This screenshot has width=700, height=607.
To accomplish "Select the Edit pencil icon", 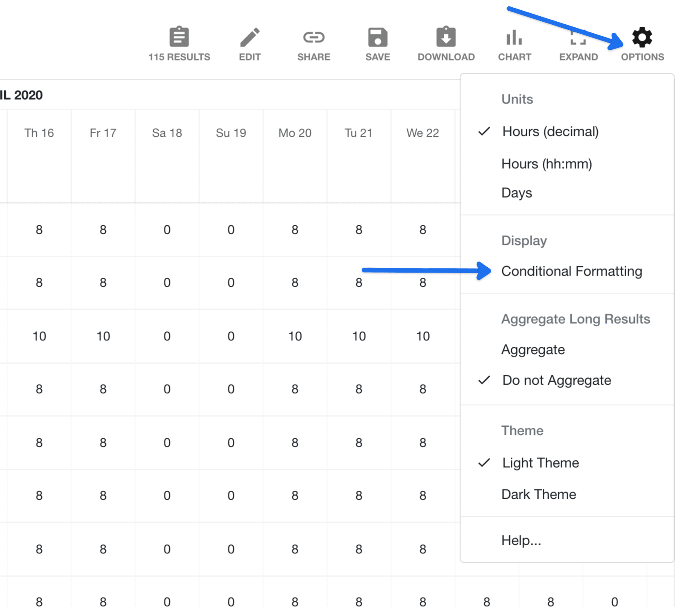I will (x=249, y=38).
